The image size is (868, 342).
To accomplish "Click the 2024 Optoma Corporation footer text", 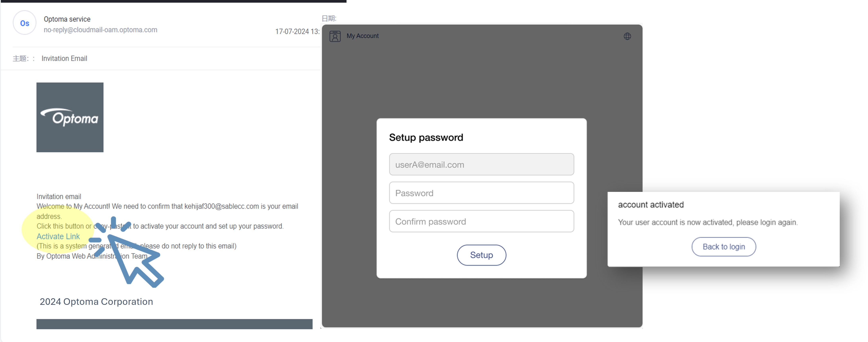I will pos(96,302).
